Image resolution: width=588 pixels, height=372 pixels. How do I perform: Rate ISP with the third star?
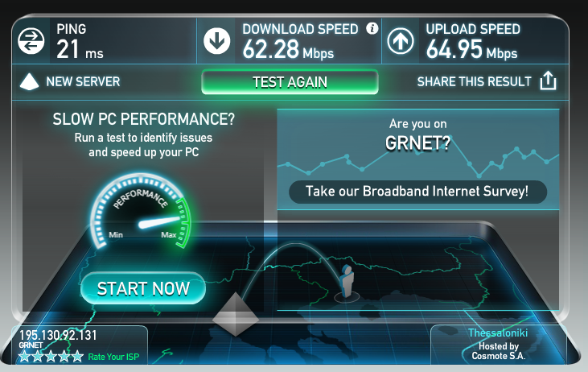[51, 356]
